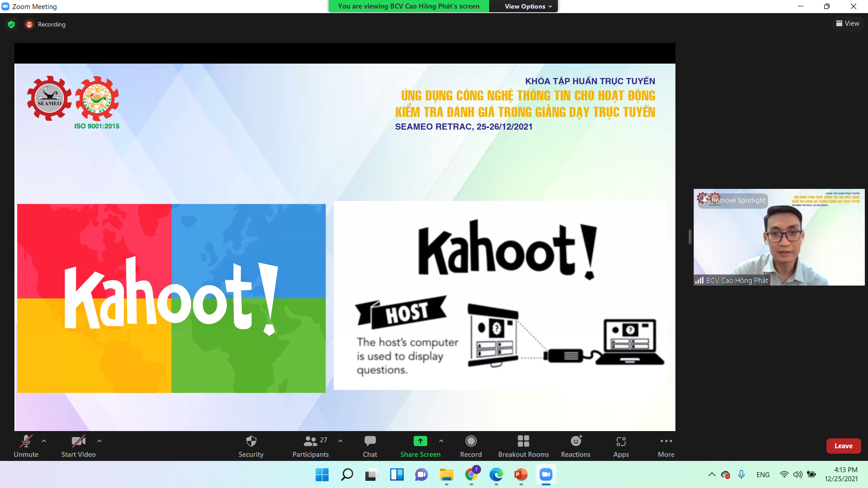Open Widgets from the taskbar
This screenshot has height=488, width=868.
[396, 474]
